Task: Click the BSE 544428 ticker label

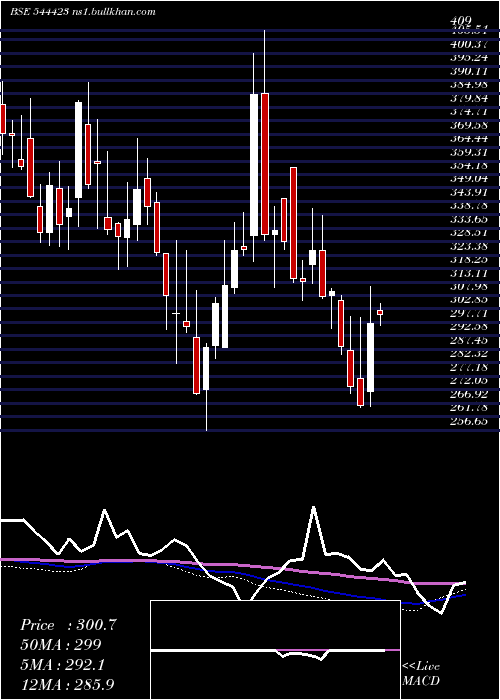Action: tap(39, 12)
